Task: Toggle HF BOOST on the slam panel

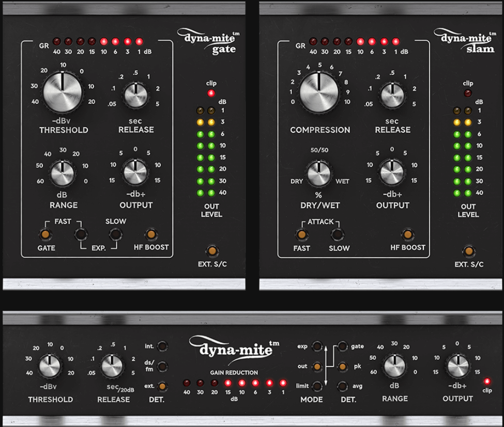Action: click(x=407, y=235)
